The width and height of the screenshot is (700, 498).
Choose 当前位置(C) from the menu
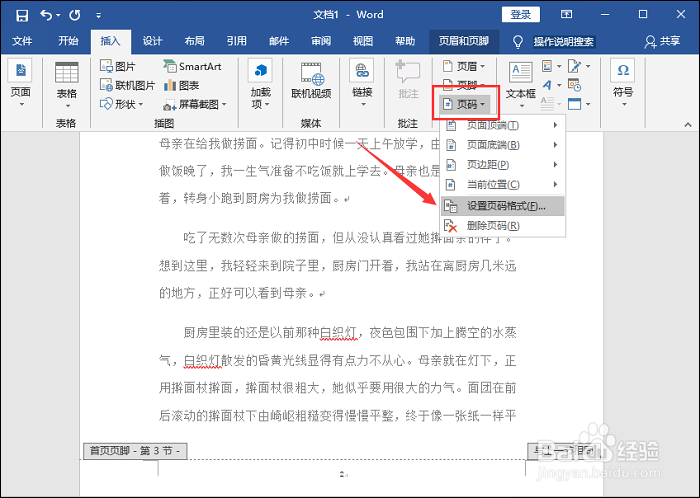tap(503, 184)
